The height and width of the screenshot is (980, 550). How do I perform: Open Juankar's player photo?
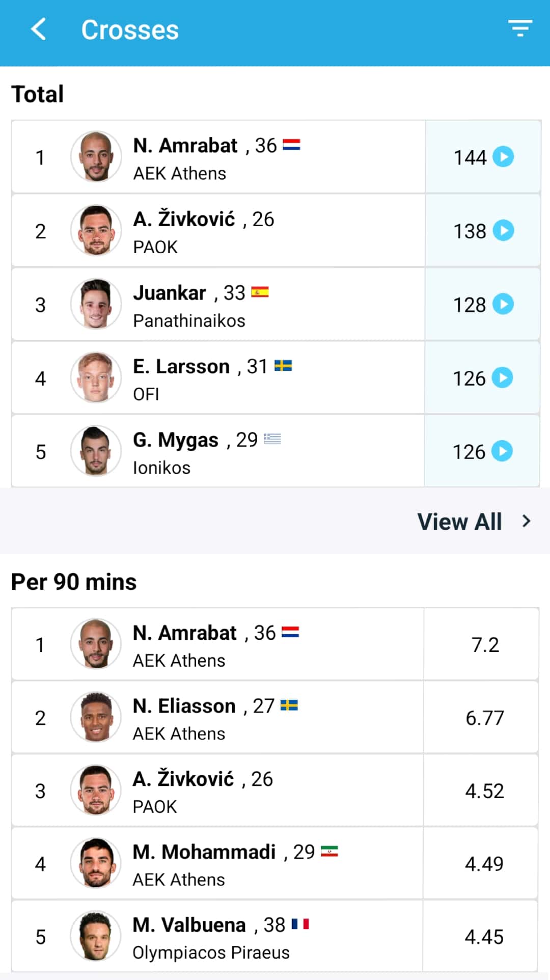(x=96, y=304)
